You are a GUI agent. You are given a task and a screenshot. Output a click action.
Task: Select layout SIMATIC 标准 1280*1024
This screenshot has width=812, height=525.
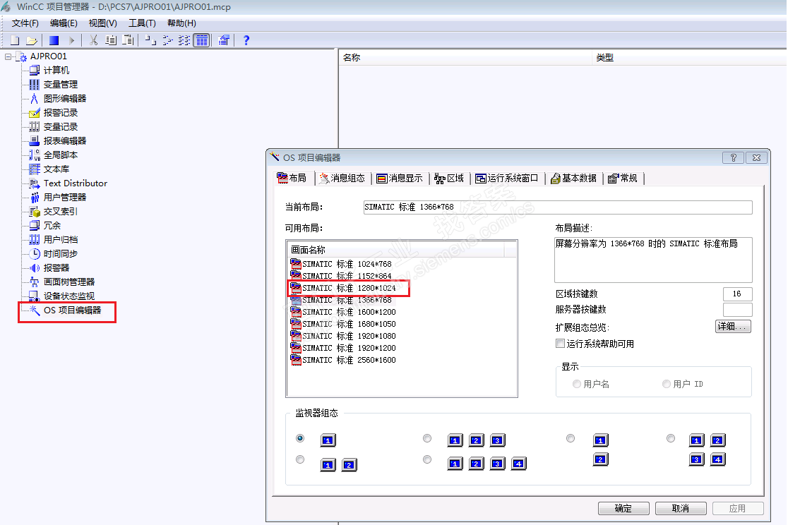343,288
